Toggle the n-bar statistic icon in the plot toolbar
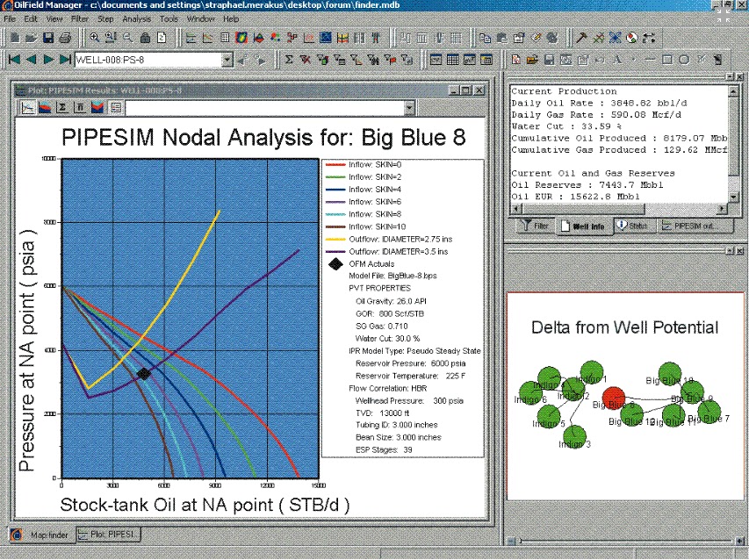Screen dimensions: 749x560 click(x=79, y=108)
